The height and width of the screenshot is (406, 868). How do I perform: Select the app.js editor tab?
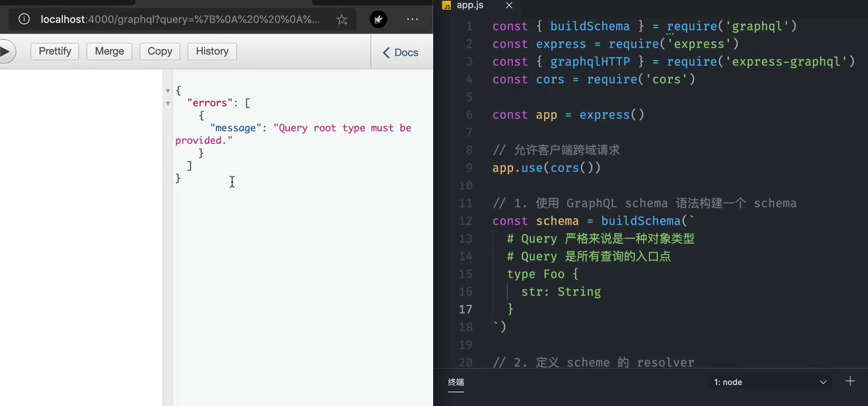[470, 6]
